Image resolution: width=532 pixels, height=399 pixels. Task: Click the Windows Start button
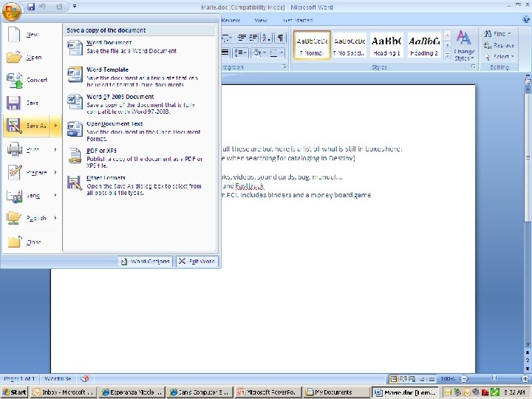(14, 392)
